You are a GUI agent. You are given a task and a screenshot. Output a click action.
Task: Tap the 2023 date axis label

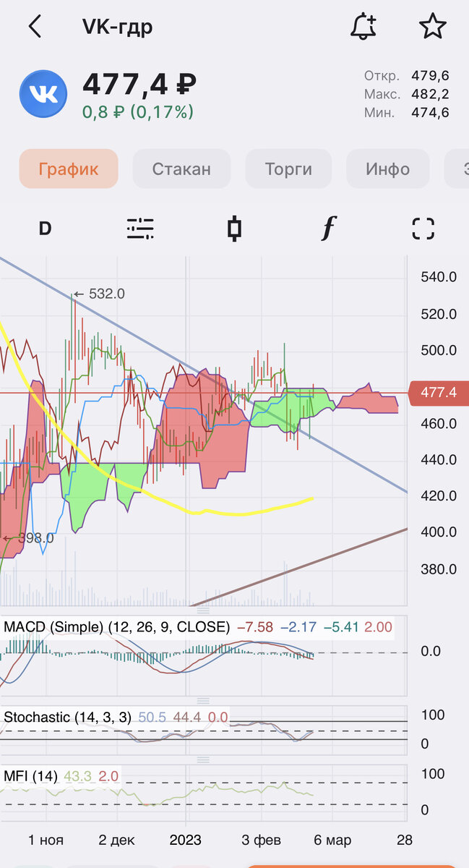pyautogui.click(x=186, y=840)
